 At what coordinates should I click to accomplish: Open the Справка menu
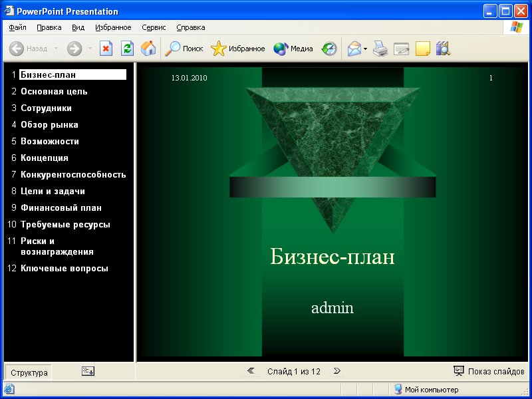coord(191,27)
